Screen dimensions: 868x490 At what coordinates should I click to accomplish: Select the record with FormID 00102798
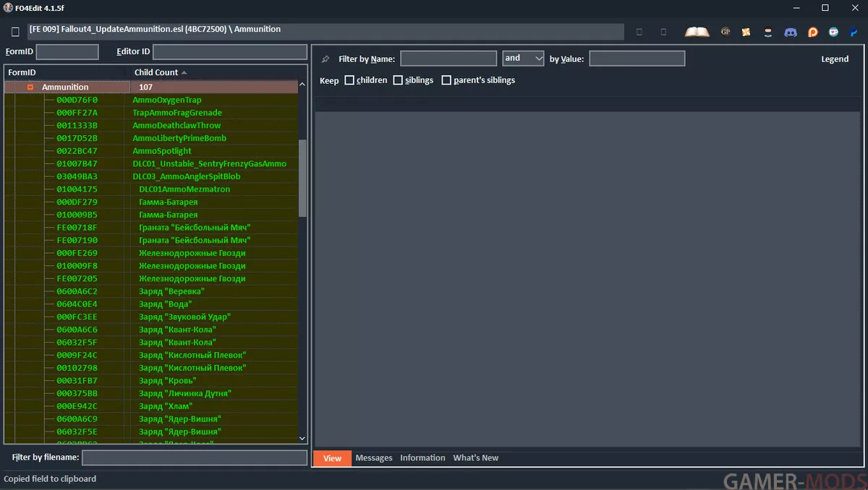151,368
